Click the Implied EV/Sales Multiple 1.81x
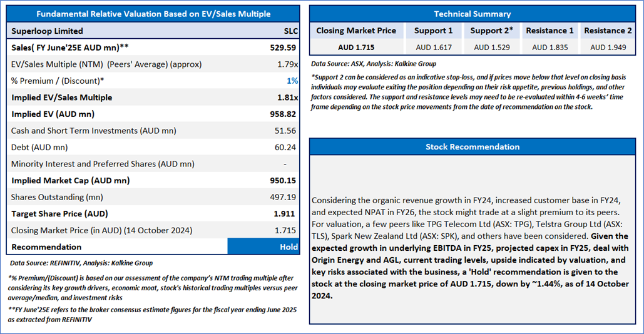The image size is (644, 334). click(x=287, y=98)
